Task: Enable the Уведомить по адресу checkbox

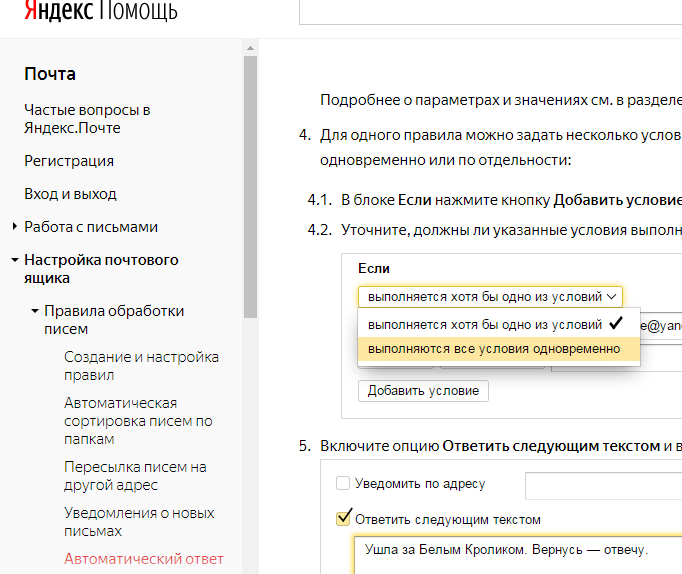Action: 344,484
